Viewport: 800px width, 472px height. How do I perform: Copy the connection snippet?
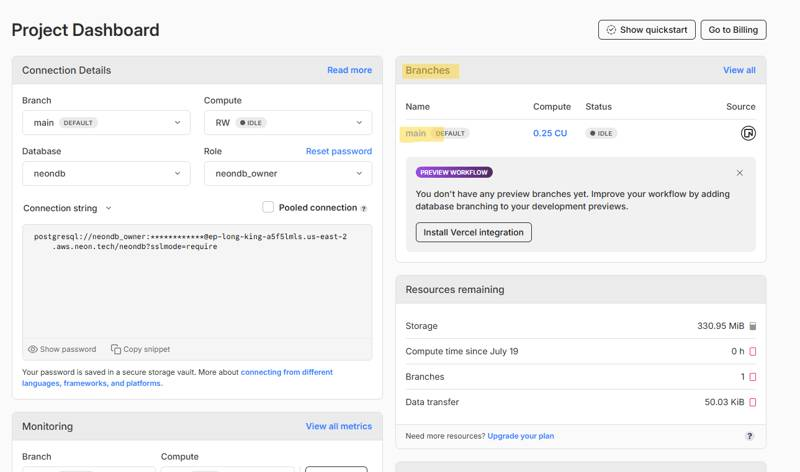(x=140, y=349)
